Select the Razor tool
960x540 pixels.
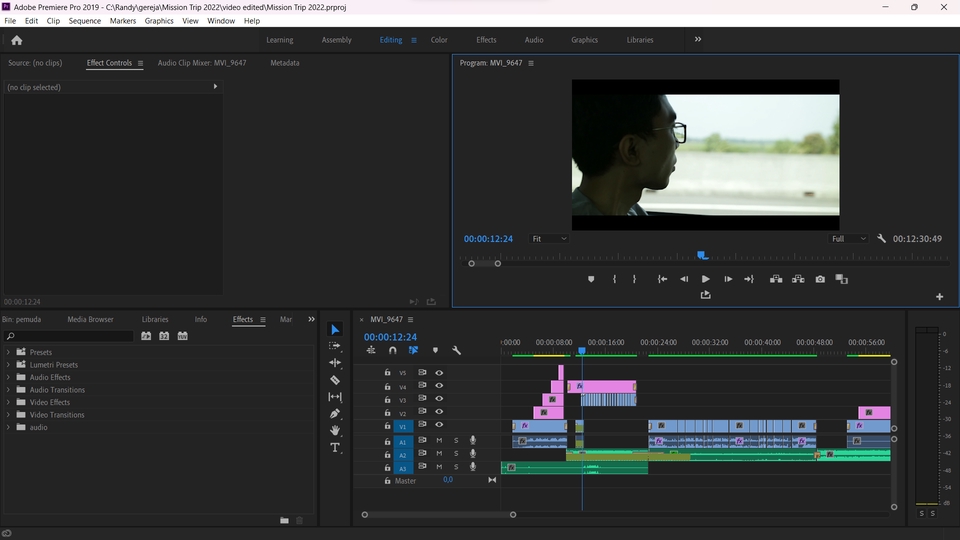click(x=335, y=380)
